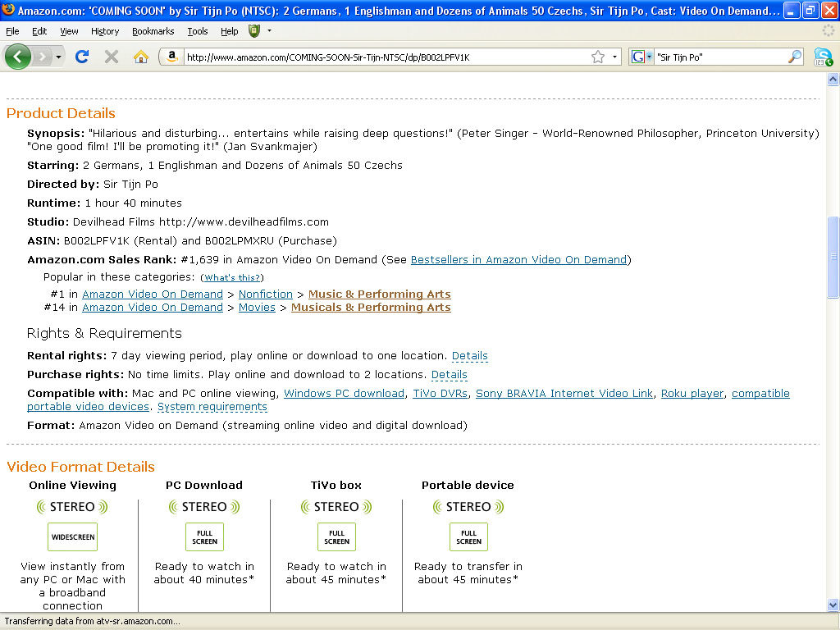Open the Edit menu
840x630 pixels.
[39, 31]
